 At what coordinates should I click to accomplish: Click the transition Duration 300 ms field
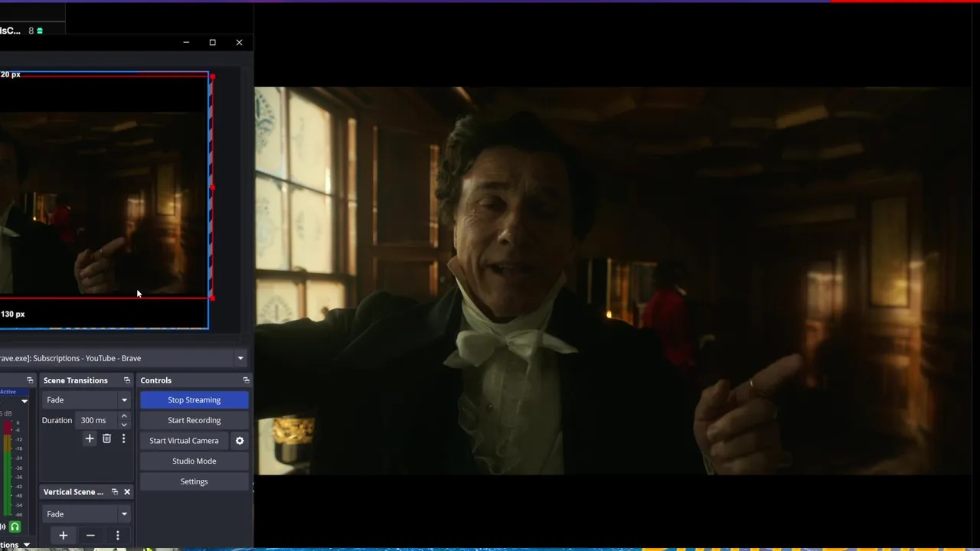coord(96,420)
